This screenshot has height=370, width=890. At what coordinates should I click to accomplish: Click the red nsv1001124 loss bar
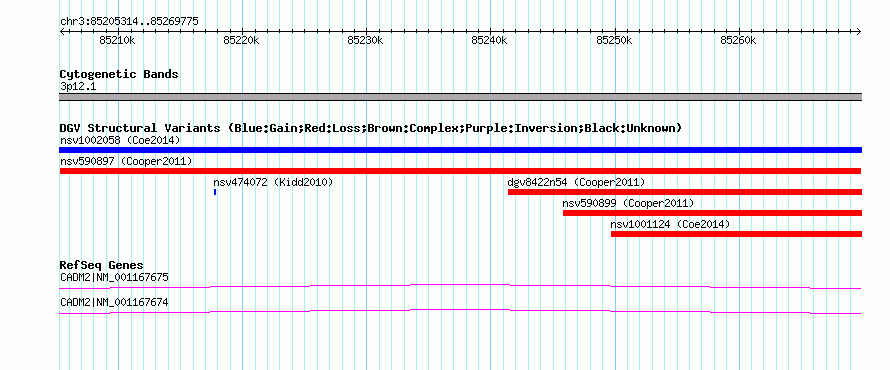736,234
